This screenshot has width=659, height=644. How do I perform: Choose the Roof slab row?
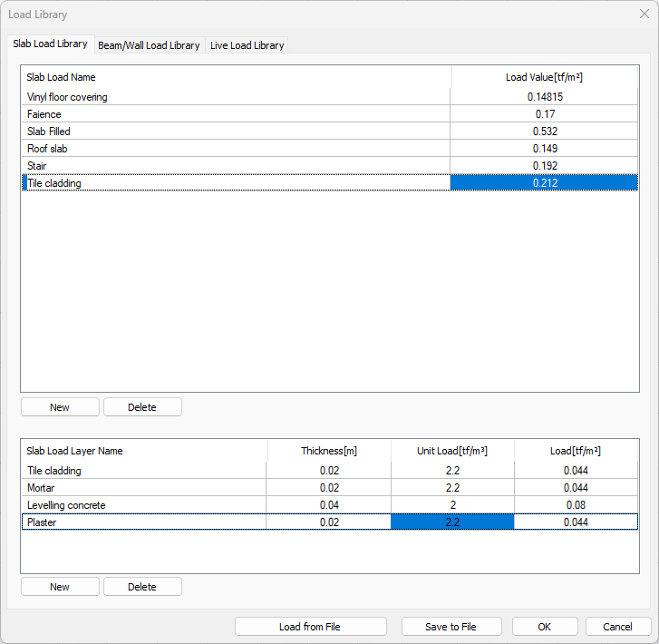pos(47,149)
